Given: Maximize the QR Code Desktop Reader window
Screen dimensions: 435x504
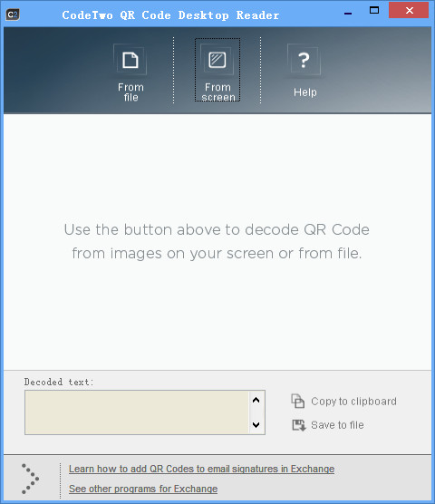Looking at the screenshot, I should point(374,10).
